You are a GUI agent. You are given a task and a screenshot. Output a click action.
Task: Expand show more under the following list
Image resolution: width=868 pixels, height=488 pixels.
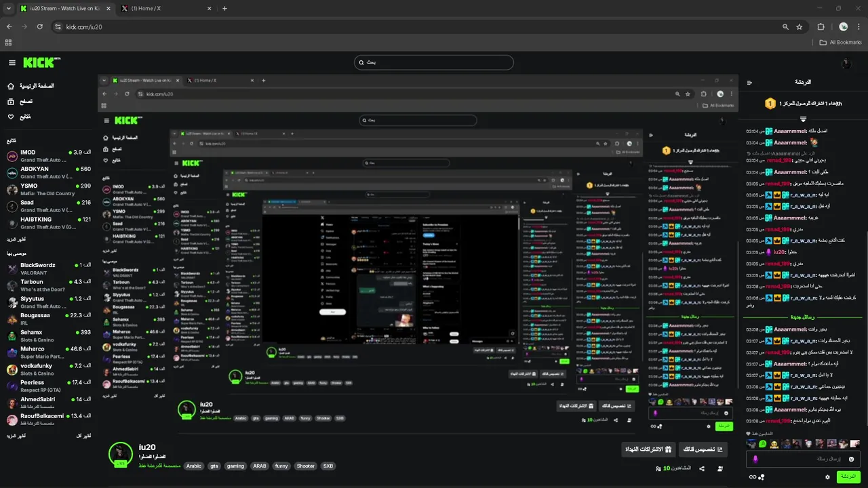16,239
